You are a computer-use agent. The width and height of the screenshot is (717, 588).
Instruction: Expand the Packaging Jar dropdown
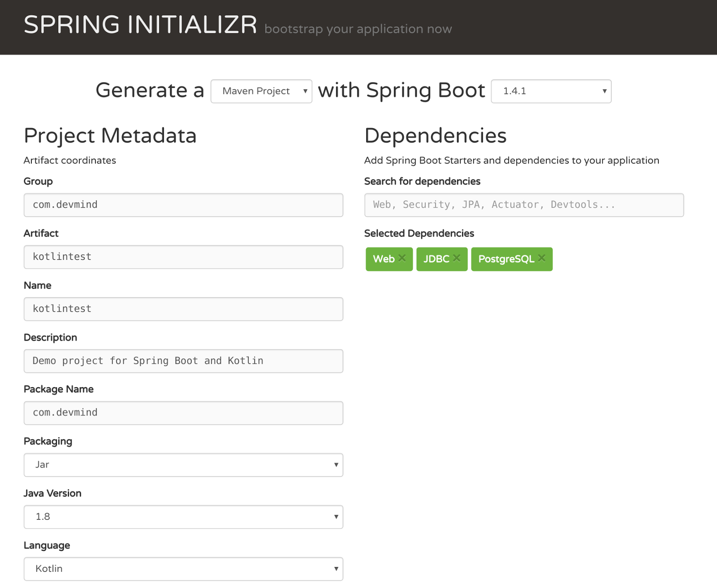[x=183, y=465]
